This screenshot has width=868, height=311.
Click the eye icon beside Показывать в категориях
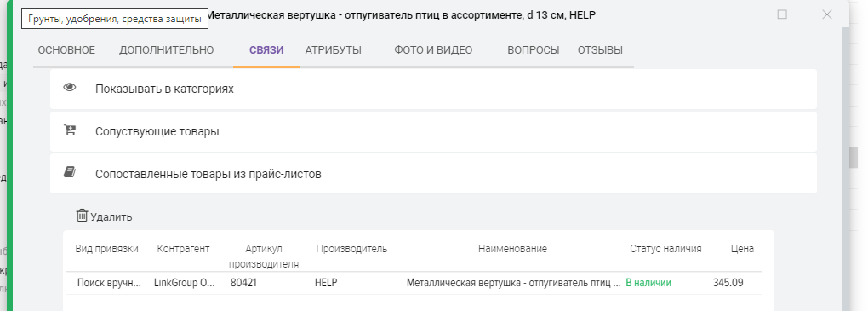pyautogui.click(x=69, y=88)
